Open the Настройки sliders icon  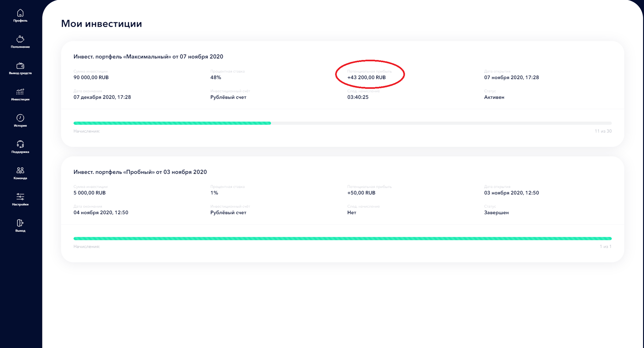[x=20, y=197]
